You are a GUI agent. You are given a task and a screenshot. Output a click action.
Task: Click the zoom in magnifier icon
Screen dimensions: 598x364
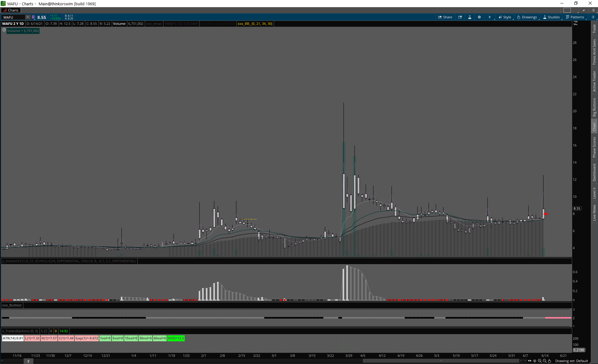tap(540, 361)
